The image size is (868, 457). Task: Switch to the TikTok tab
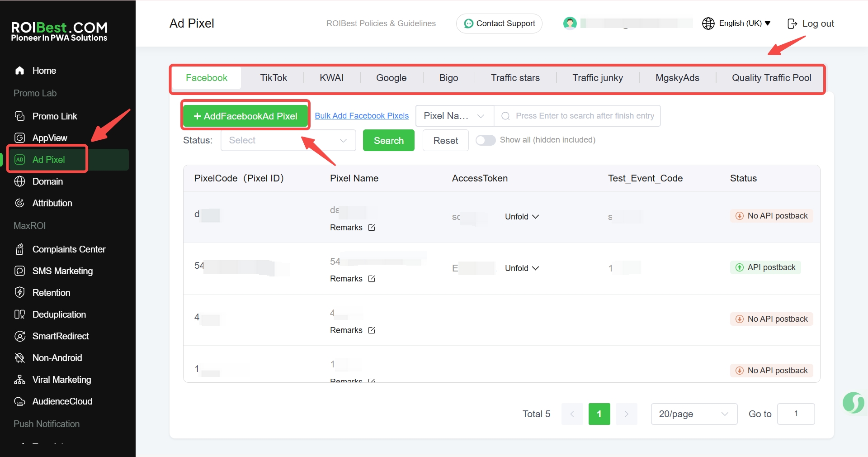click(274, 78)
